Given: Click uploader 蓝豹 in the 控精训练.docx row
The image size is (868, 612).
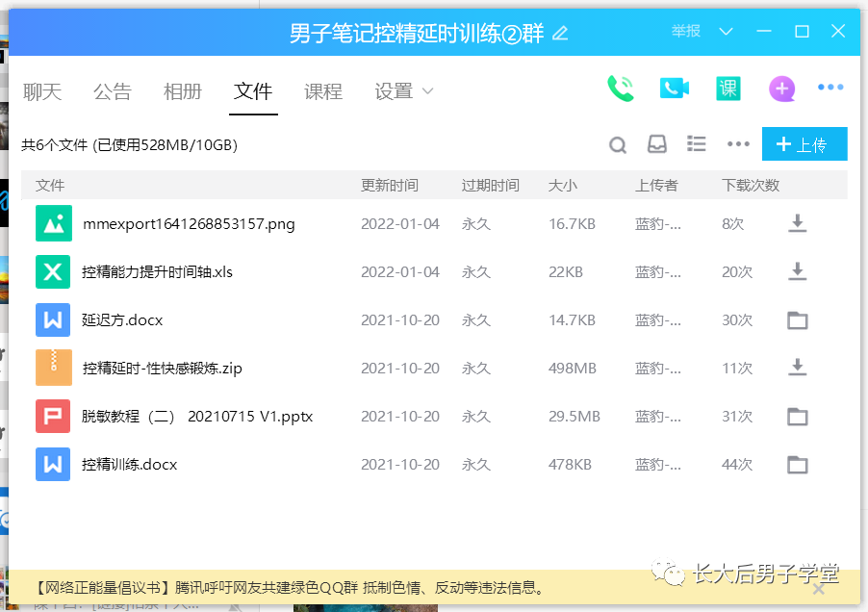Looking at the screenshot, I should tap(657, 464).
